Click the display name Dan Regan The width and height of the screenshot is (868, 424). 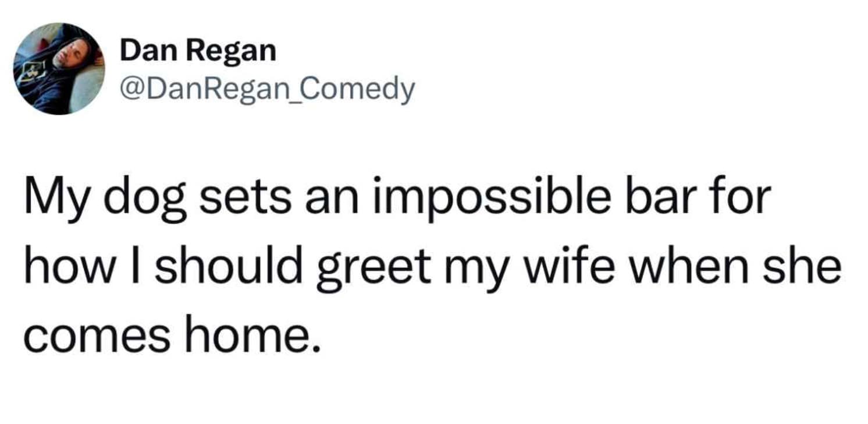click(x=197, y=51)
